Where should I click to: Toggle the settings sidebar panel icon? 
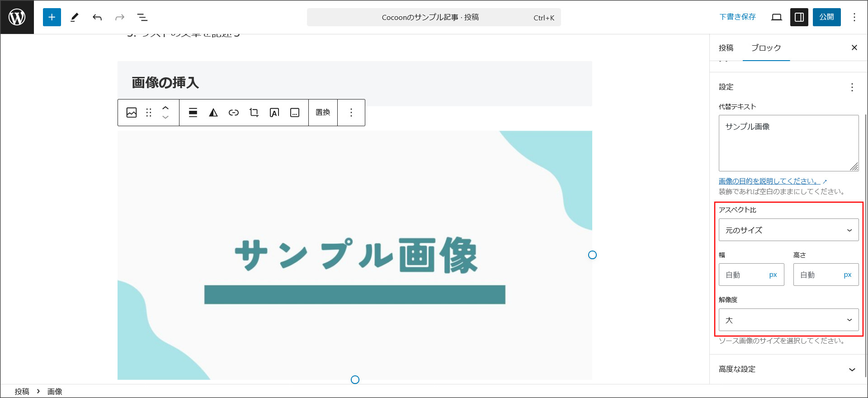click(x=799, y=17)
